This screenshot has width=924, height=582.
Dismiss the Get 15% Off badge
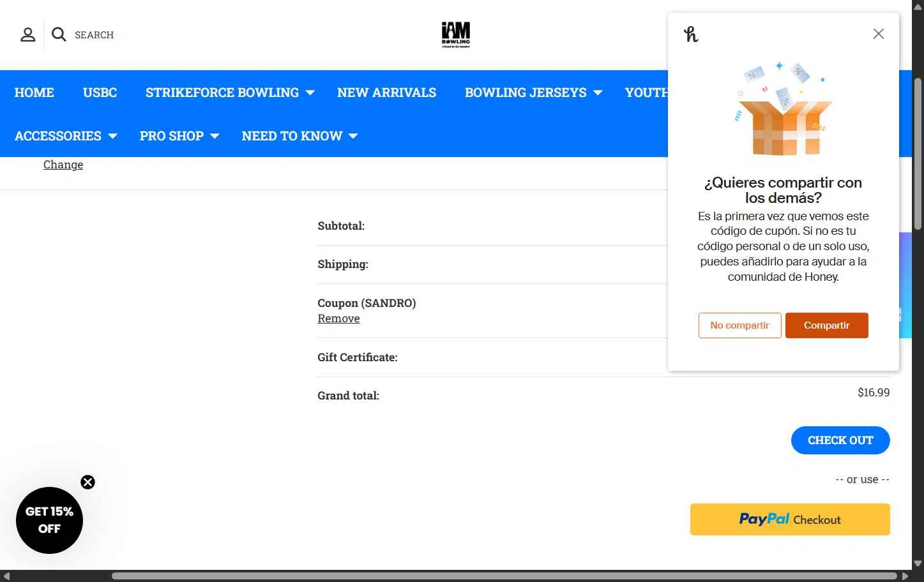pos(88,482)
